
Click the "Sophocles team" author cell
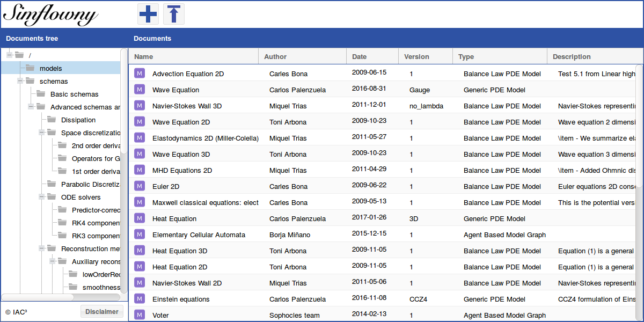click(295, 315)
